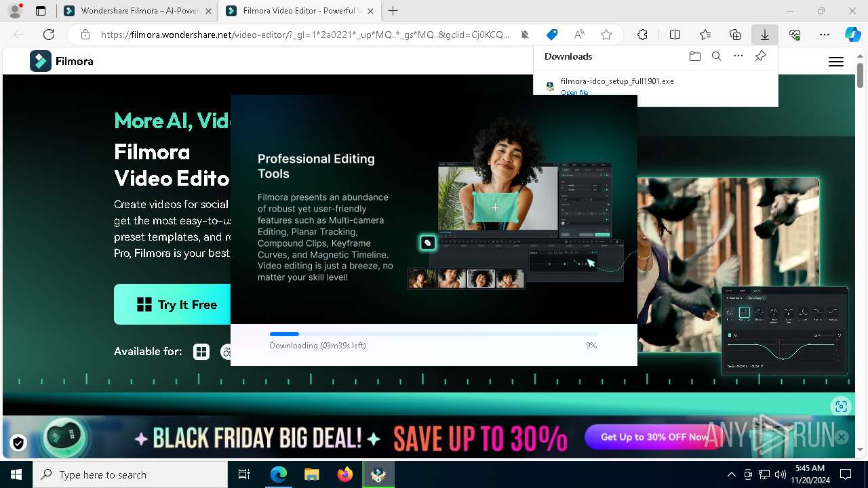
Task: Open Copilot sidebar icon
Action: click(852, 35)
